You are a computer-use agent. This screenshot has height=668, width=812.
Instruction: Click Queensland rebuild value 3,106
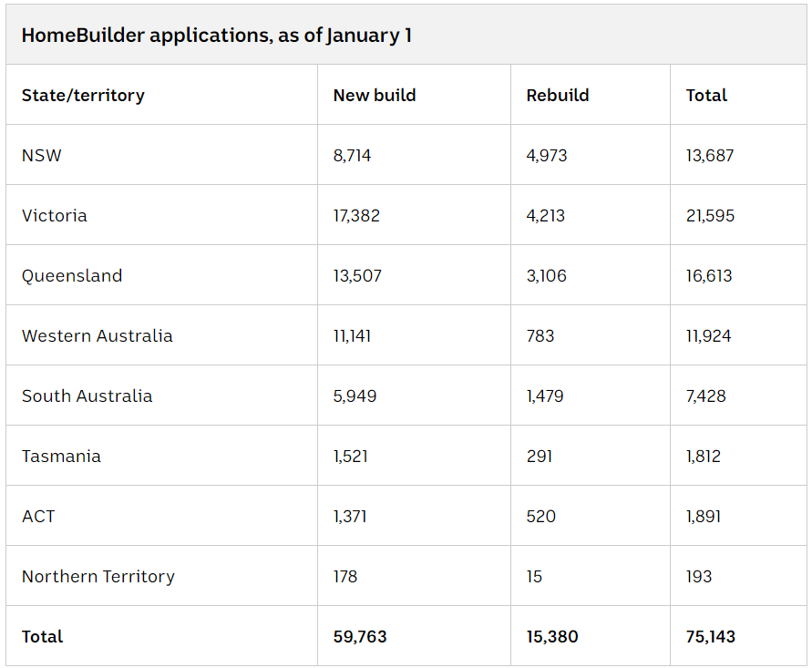coord(546,276)
